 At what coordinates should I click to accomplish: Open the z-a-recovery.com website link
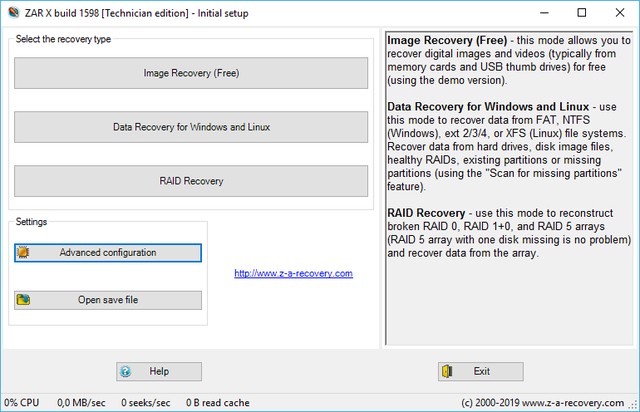point(293,273)
